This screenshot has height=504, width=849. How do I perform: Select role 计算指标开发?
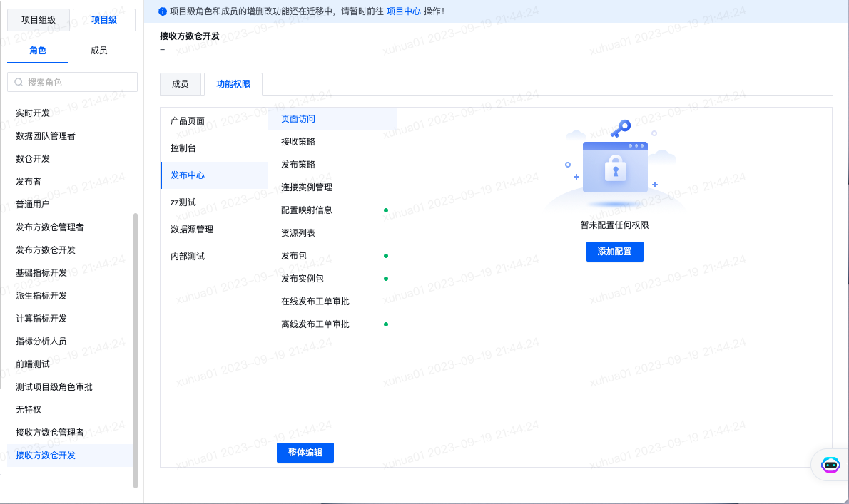tap(70, 319)
